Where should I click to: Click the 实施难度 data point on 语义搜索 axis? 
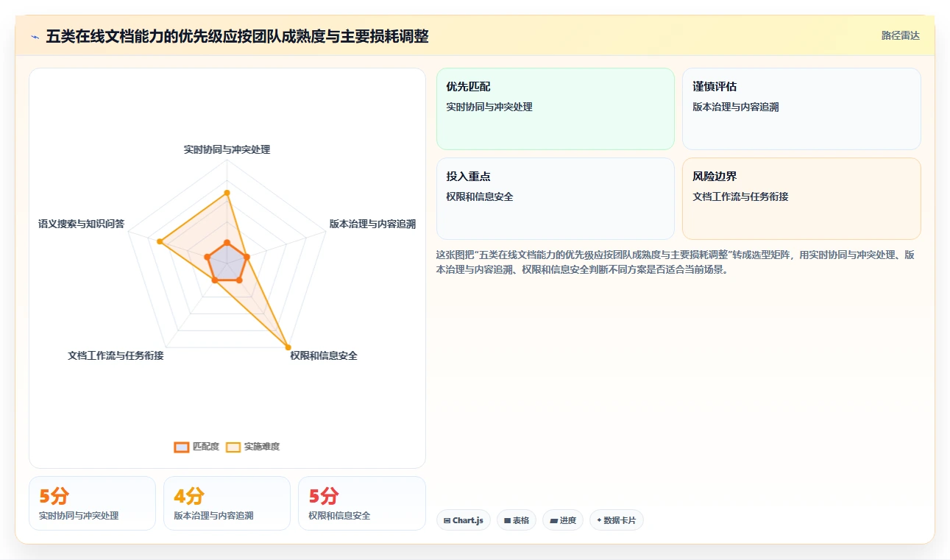[x=159, y=241]
